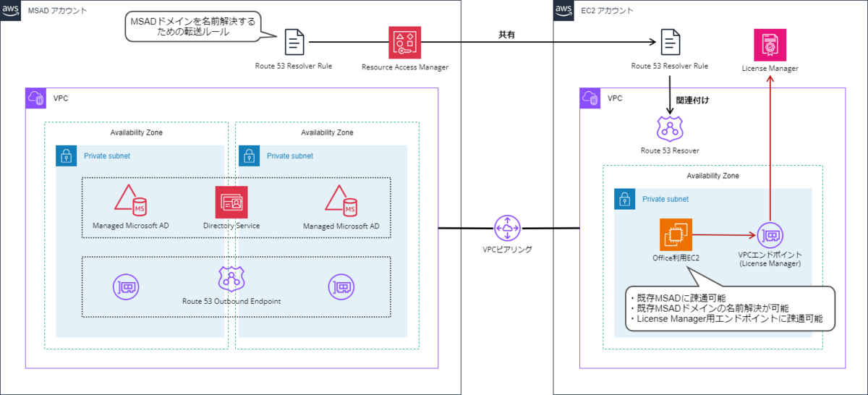Select the Route 53 Resover shield icon
Screen dimensions: 868x395
point(669,128)
